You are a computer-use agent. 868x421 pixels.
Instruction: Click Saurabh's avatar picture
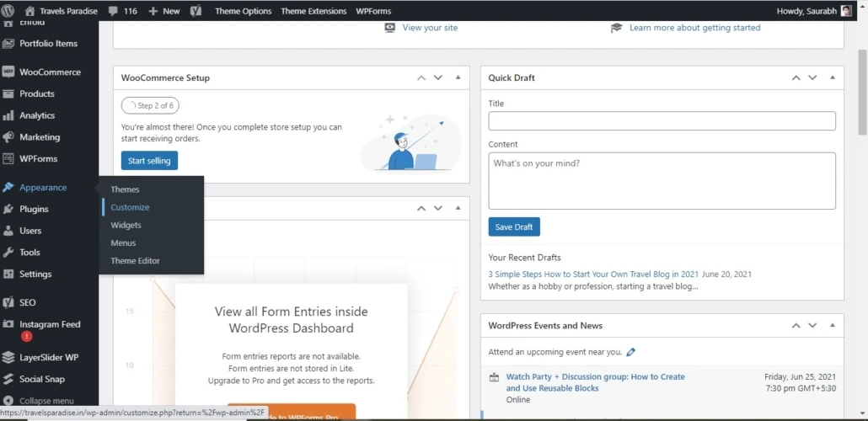click(846, 11)
